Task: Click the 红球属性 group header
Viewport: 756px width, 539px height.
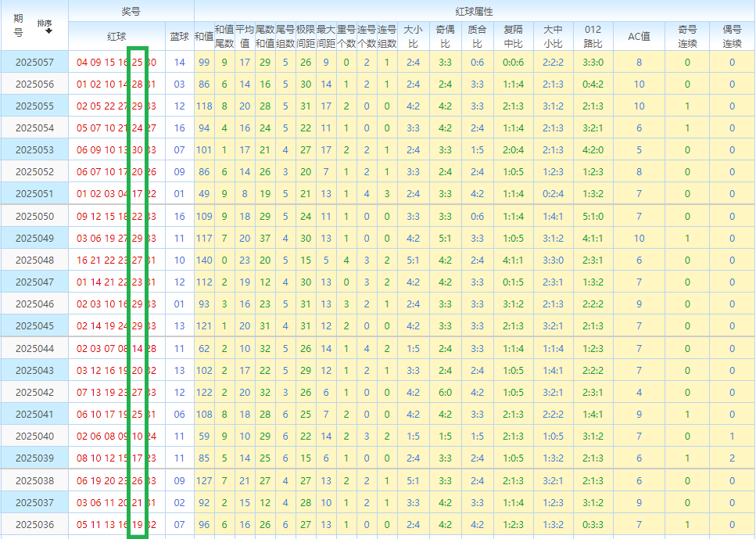Action: (x=475, y=11)
